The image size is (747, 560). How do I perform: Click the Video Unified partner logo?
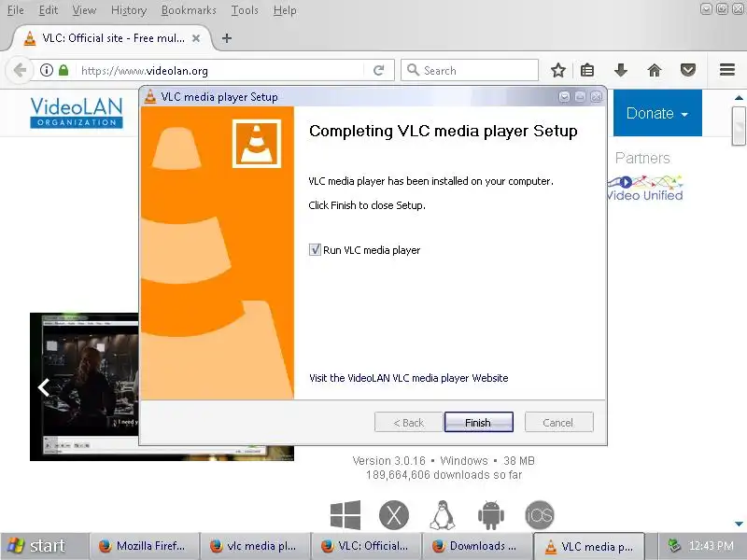[645, 188]
